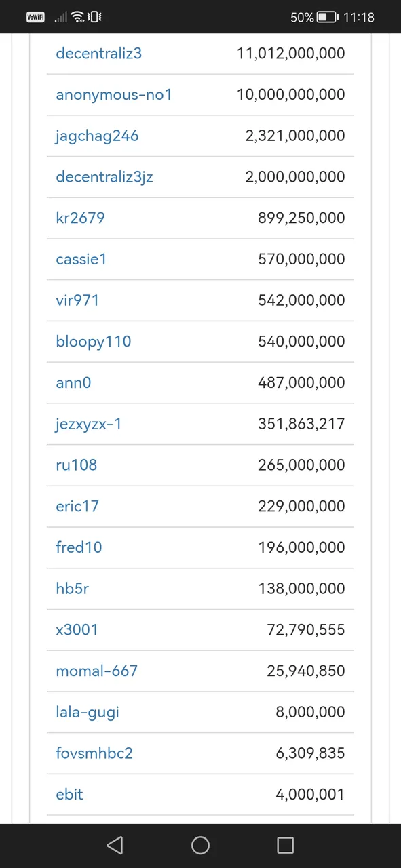401x868 pixels.
Task: Tap the Android home circle icon
Action: tap(200, 845)
